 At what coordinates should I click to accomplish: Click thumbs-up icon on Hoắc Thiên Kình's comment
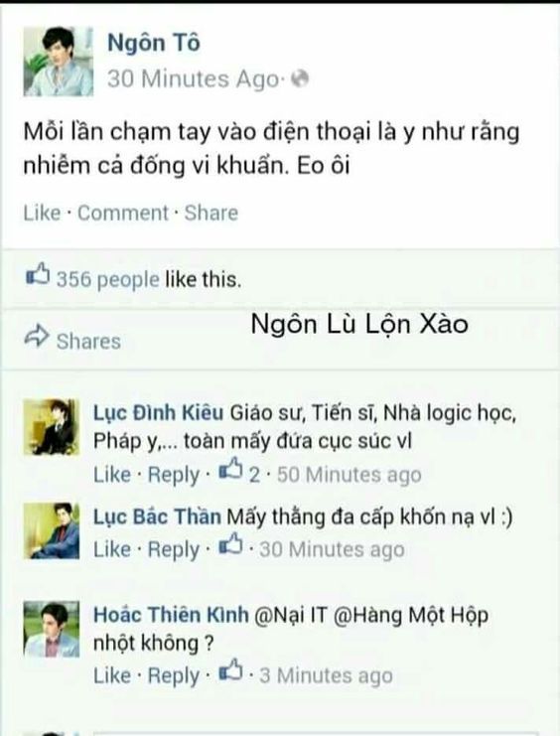(230, 670)
